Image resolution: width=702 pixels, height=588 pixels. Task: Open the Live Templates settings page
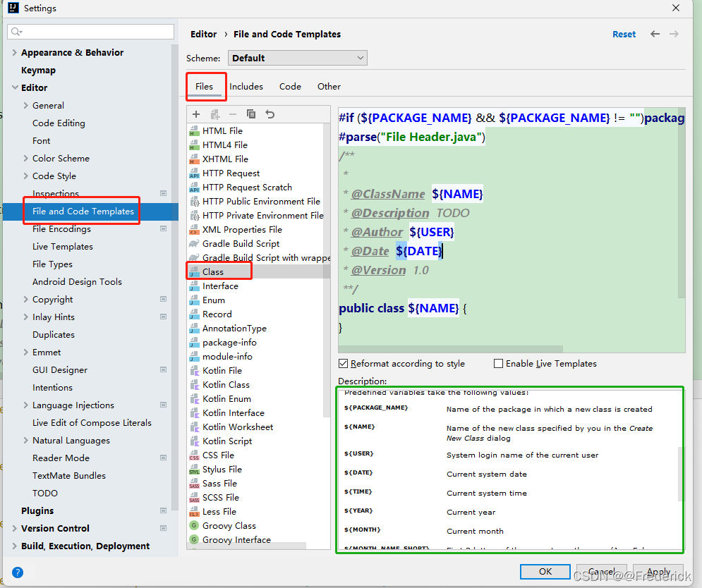(63, 247)
